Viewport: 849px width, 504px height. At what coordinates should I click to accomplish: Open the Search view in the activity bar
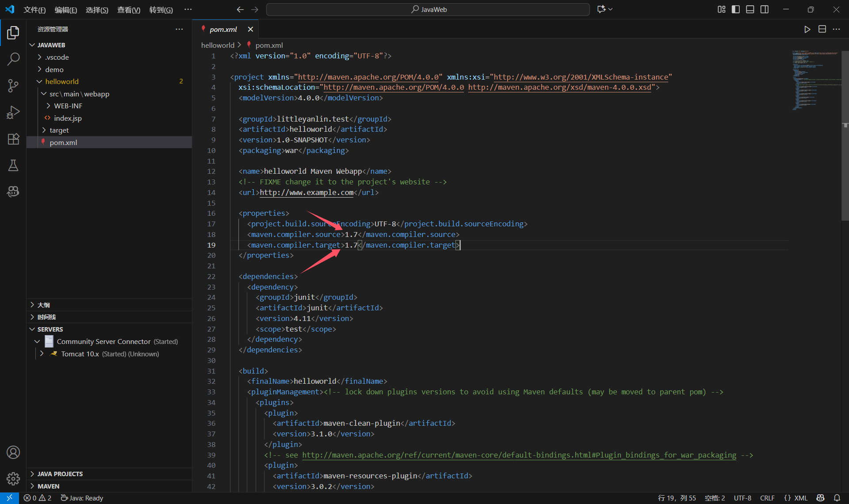click(x=13, y=59)
